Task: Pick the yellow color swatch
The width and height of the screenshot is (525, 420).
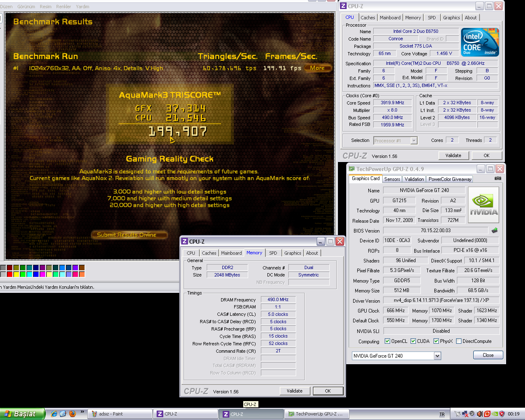Action: pyautogui.click(x=16, y=274)
